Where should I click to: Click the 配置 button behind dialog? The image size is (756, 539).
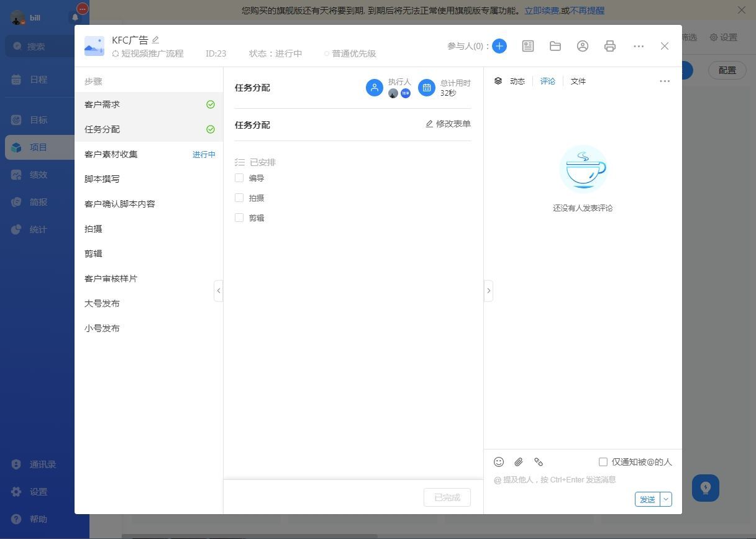(727, 70)
